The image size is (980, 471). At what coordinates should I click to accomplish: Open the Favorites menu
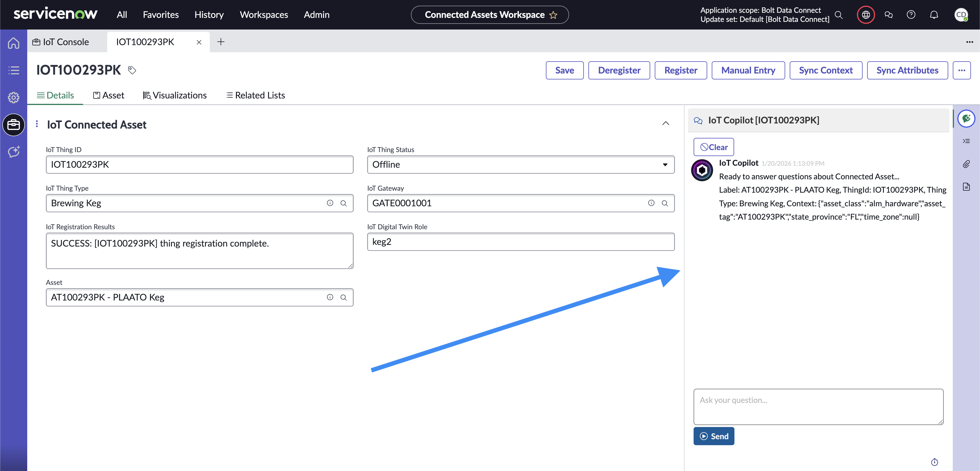pos(160,15)
